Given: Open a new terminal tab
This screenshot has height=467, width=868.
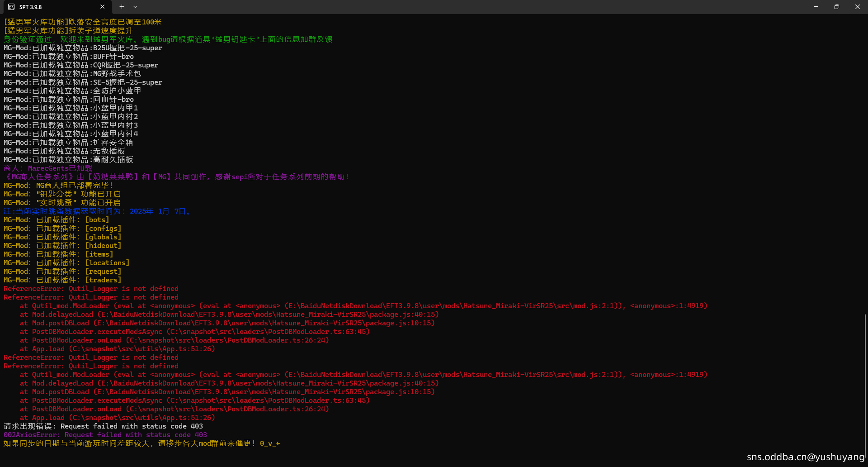Looking at the screenshot, I should tap(122, 7).
